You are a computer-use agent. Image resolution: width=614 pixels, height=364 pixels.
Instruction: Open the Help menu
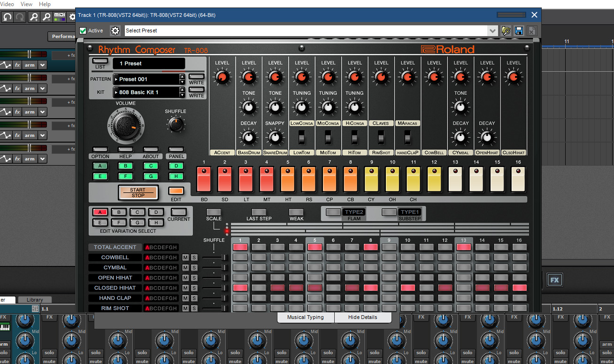[45, 4]
